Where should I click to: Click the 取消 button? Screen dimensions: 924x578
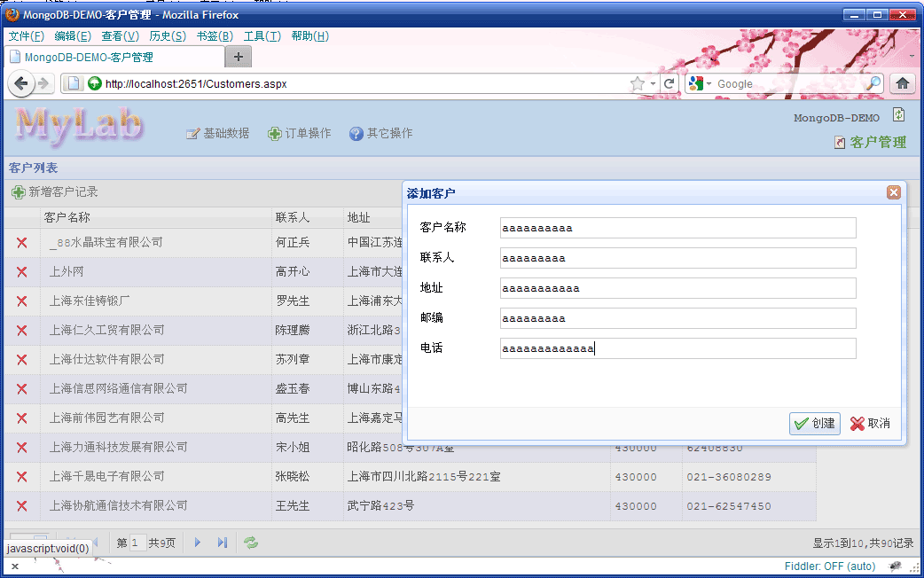tap(871, 424)
